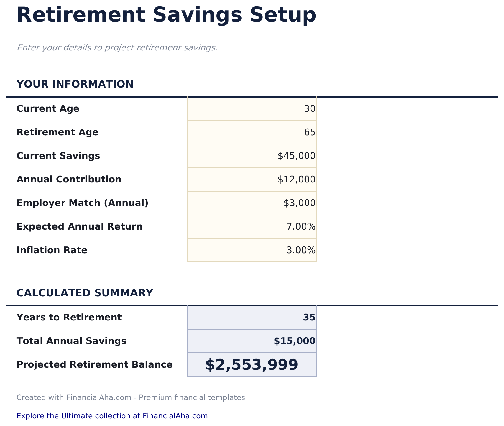Click the Expected Annual Return label
This screenshot has height=426, width=504.
point(80,226)
